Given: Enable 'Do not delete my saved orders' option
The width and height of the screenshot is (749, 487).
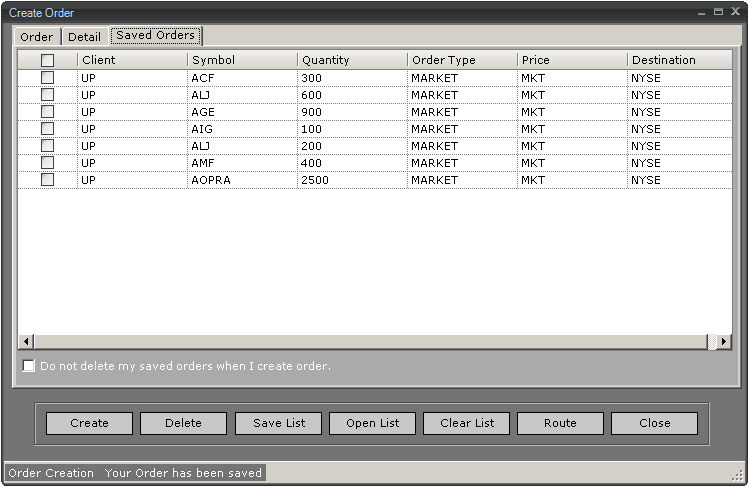Looking at the screenshot, I should tap(29, 366).
